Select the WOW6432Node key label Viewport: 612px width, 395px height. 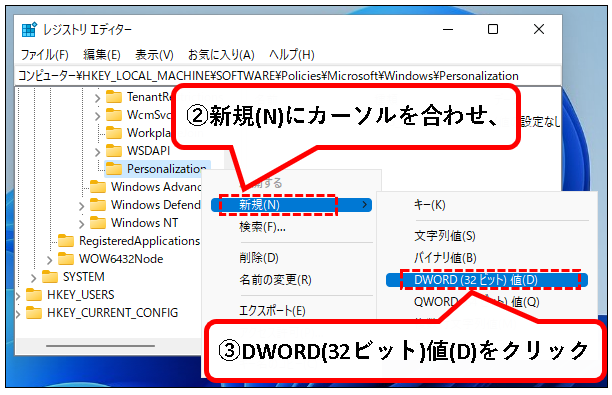pyautogui.click(x=121, y=259)
